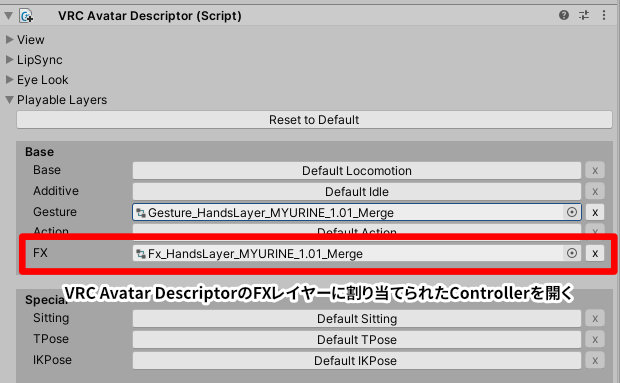Open the component help reference icon
Screen dimensions: 620x383
564,15
